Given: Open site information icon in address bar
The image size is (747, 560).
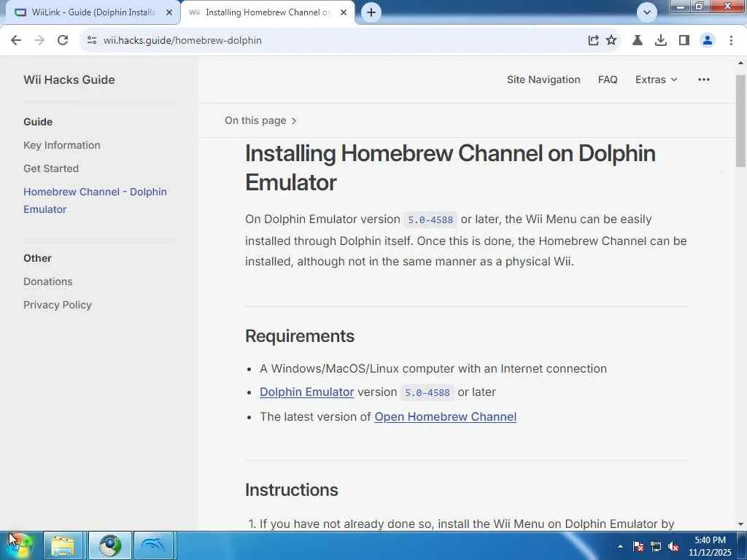Looking at the screenshot, I should (92, 41).
